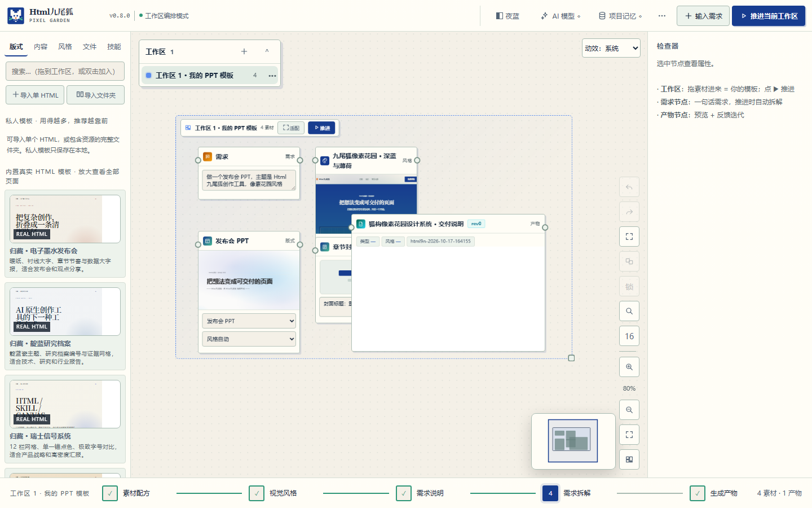Toggle the 生成产物 step checkmark
The image size is (812, 508).
(x=698, y=493)
